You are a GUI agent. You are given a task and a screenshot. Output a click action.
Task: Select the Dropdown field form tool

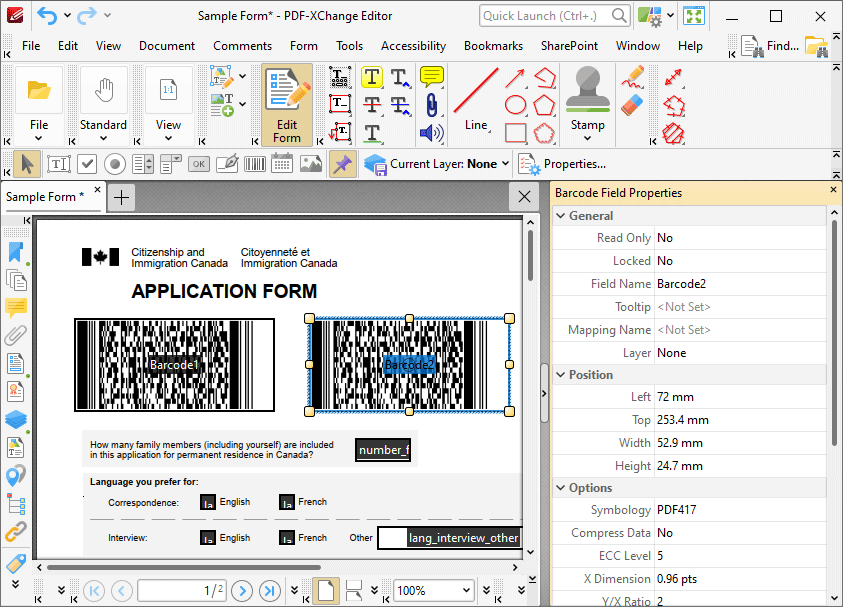(x=171, y=164)
